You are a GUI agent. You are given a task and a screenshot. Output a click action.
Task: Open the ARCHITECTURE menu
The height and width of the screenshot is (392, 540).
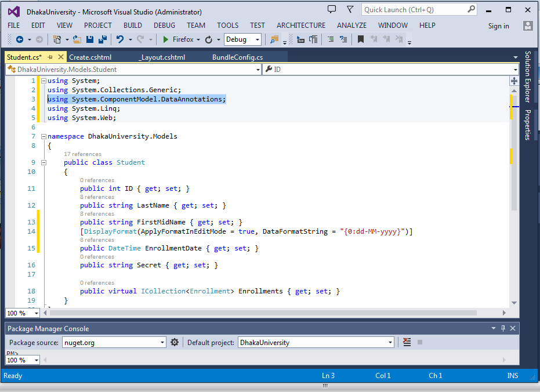[x=300, y=26]
